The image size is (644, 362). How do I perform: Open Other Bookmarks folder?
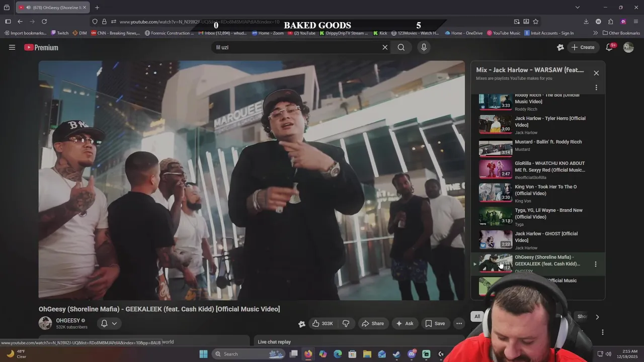pyautogui.click(x=621, y=33)
